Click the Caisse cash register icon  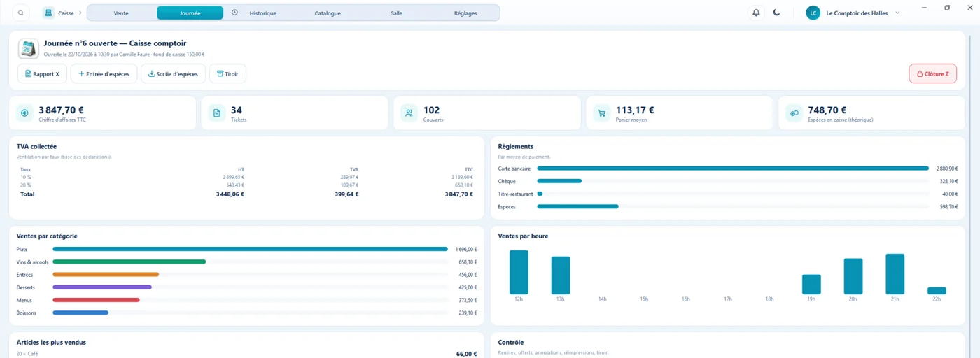point(48,13)
